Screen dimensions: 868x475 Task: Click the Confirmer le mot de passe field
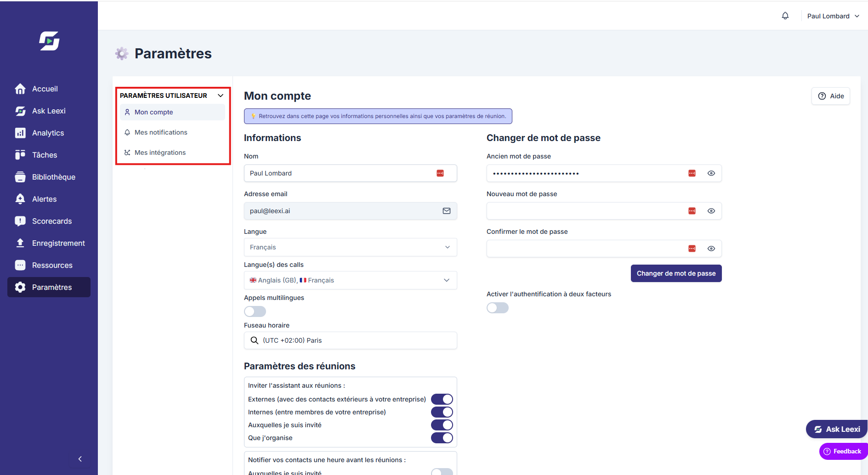[x=604, y=249]
